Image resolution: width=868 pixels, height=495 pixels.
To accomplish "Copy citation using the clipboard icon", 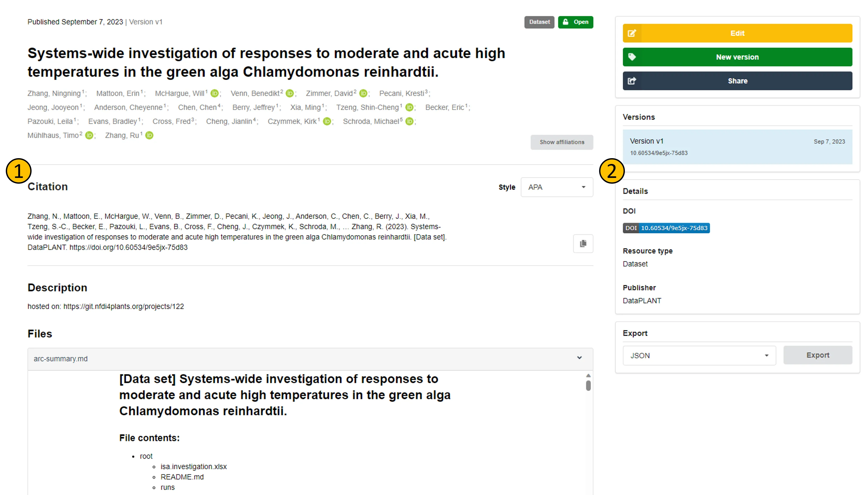I will pos(583,243).
